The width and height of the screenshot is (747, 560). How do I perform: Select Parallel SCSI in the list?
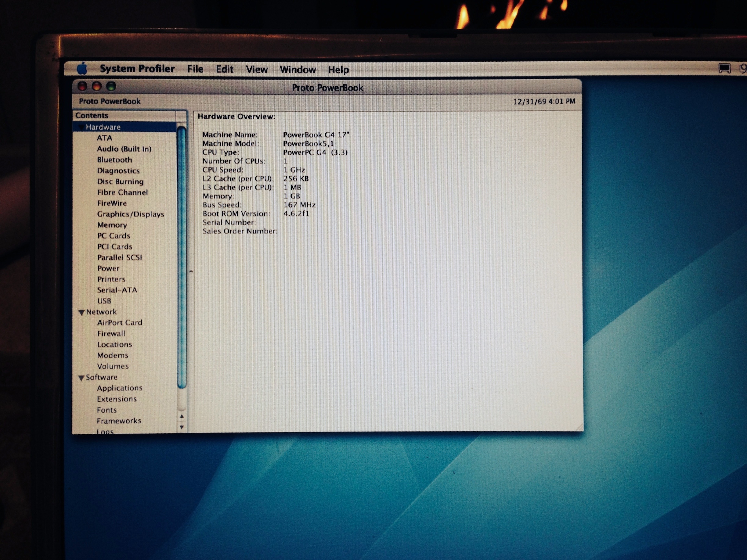[120, 257]
